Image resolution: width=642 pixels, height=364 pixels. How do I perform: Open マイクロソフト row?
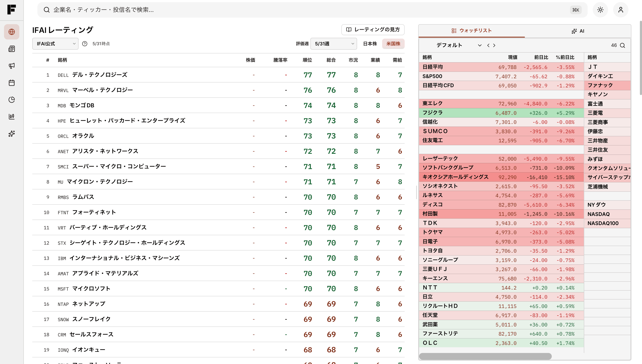coord(218,288)
